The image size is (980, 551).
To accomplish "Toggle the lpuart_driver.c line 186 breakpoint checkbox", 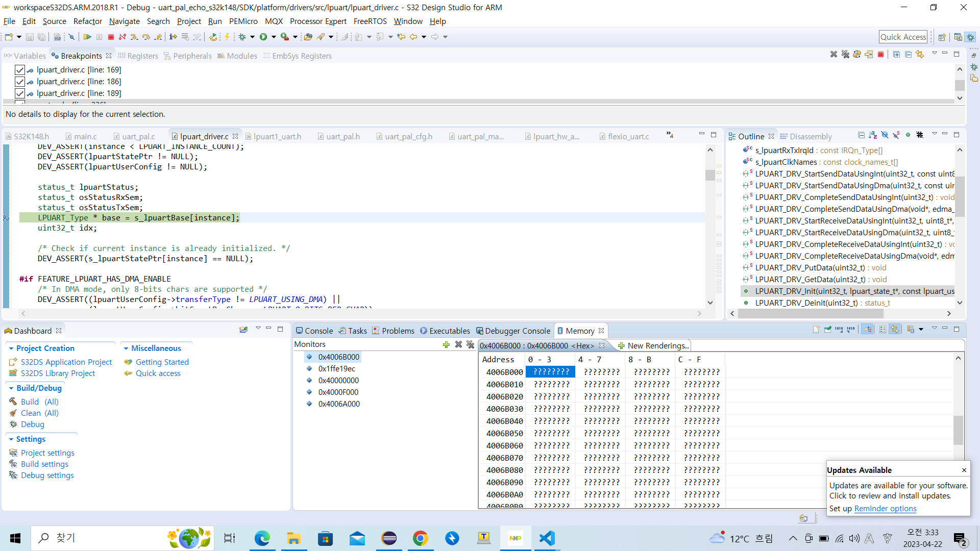I will 20,82.
